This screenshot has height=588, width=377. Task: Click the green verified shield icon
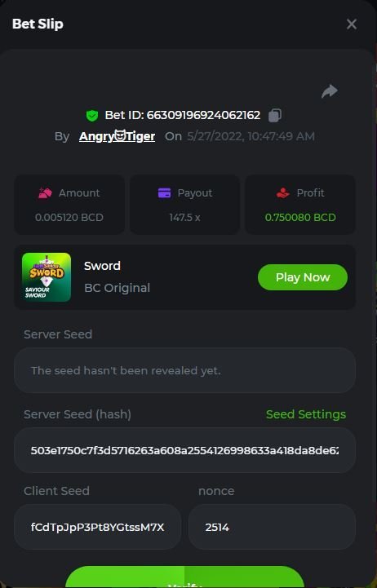92,116
